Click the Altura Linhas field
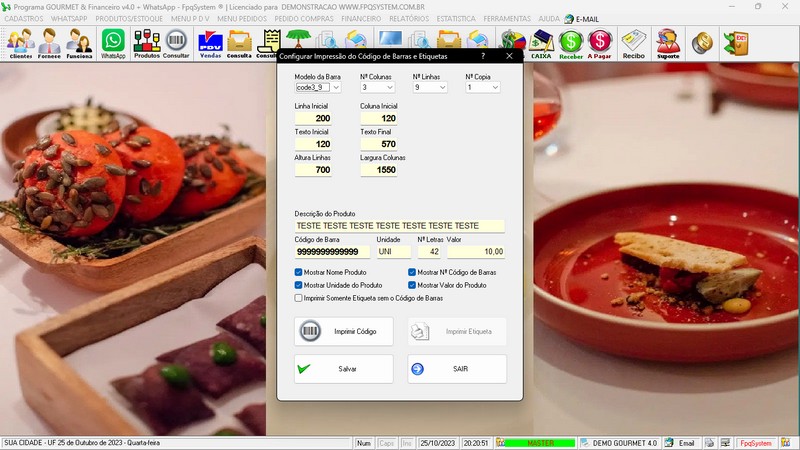 [313, 170]
